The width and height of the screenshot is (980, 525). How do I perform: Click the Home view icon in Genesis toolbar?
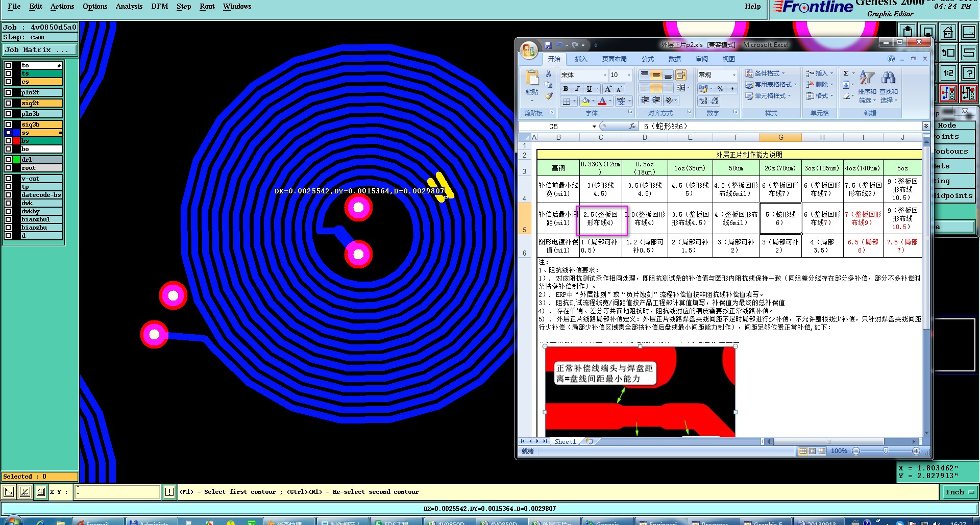[948, 33]
